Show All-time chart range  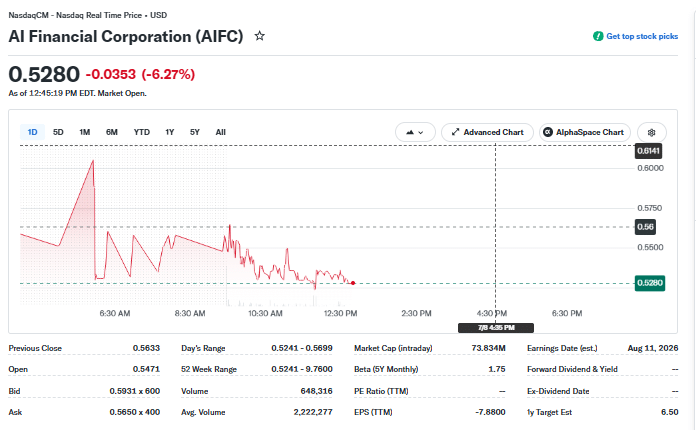(221, 132)
